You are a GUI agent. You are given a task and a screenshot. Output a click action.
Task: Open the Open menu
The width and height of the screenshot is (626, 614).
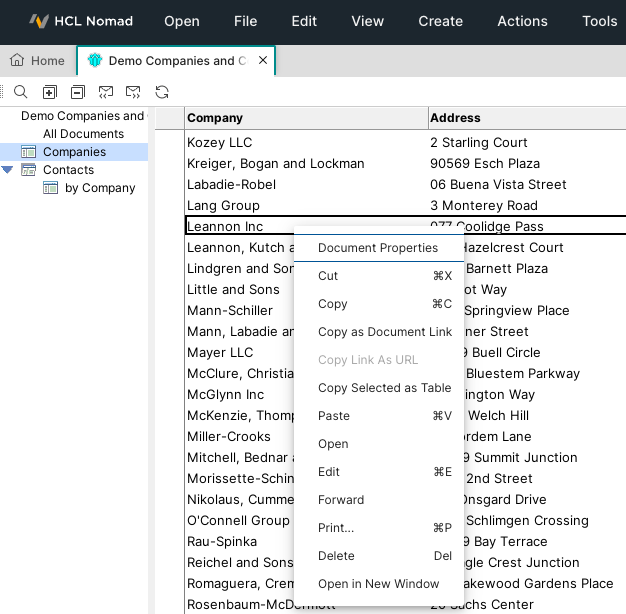tap(182, 21)
